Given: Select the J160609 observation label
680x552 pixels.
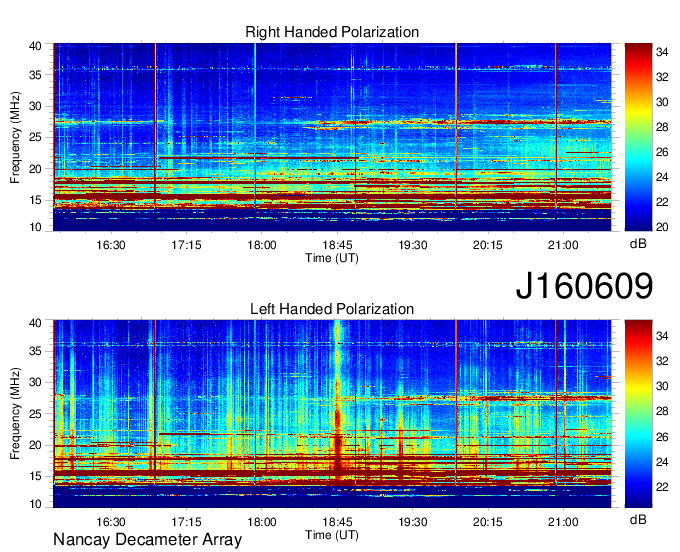Looking at the screenshot, I should coord(584,286).
